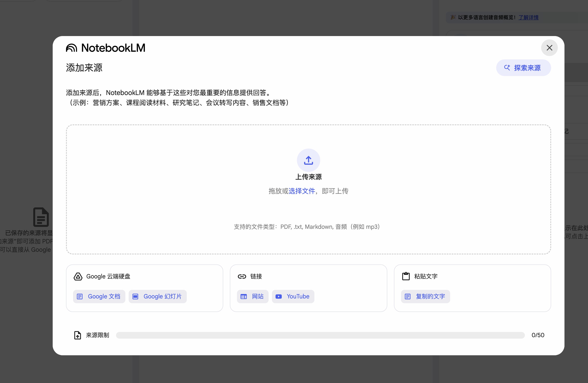
Task: Click the 选择文件 link
Action: click(302, 191)
